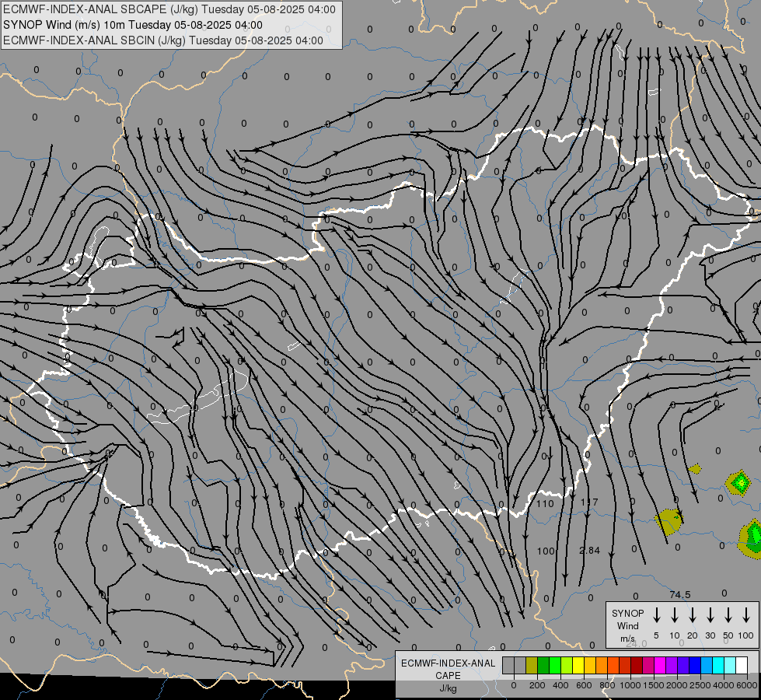This screenshot has width=761, height=700.
Task: Pick the cyan swatch before 4000 tick
Action: click(718, 665)
